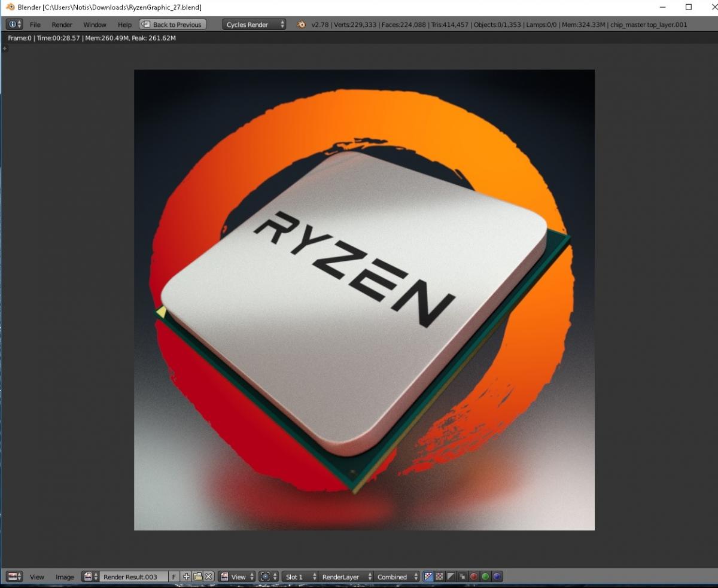718x588 pixels.
Task: Open the Render menu
Action: tap(62, 25)
